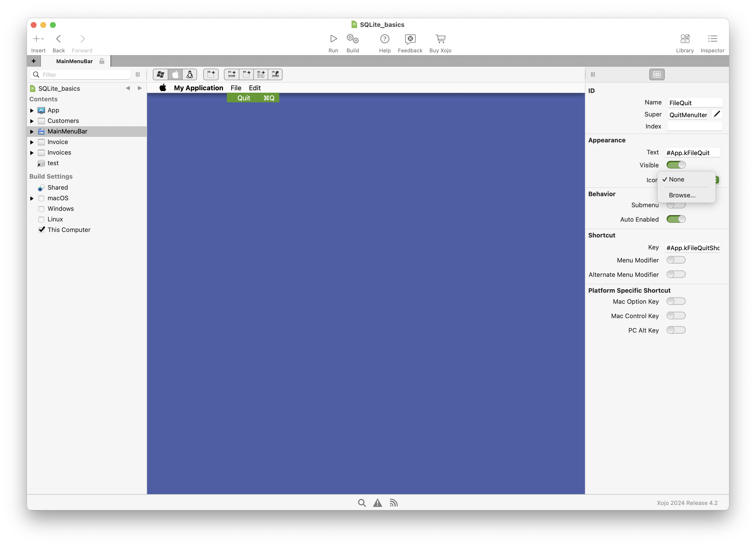Turn on Mac Option Key
The width and height of the screenshot is (756, 546).
tap(676, 301)
